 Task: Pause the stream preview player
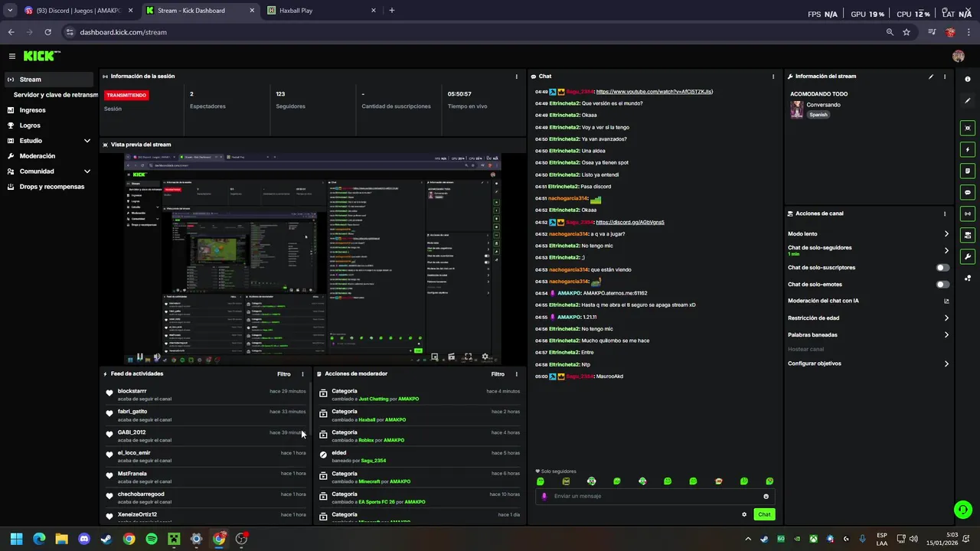point(140,357)
